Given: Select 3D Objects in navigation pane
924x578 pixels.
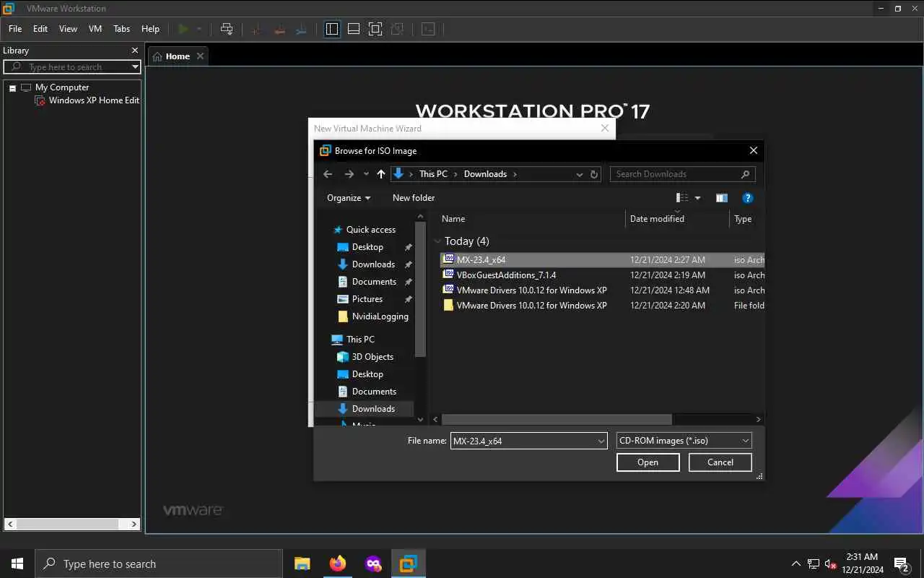Looking at the screenshot, I should point(372,357).
